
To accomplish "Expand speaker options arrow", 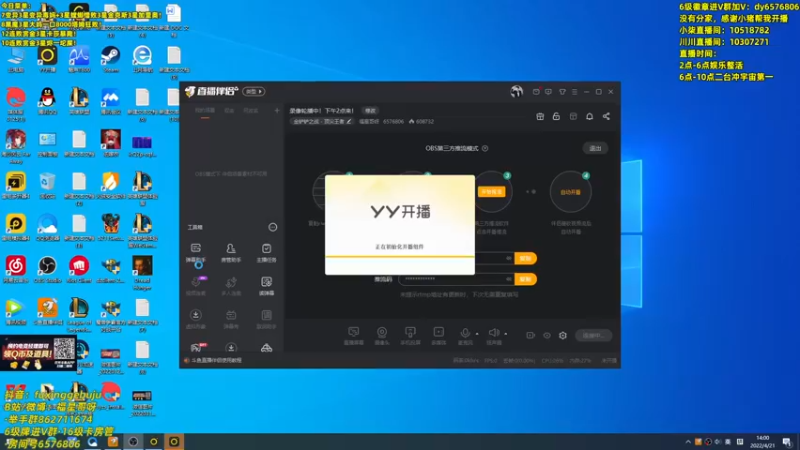I will [506, 334].
